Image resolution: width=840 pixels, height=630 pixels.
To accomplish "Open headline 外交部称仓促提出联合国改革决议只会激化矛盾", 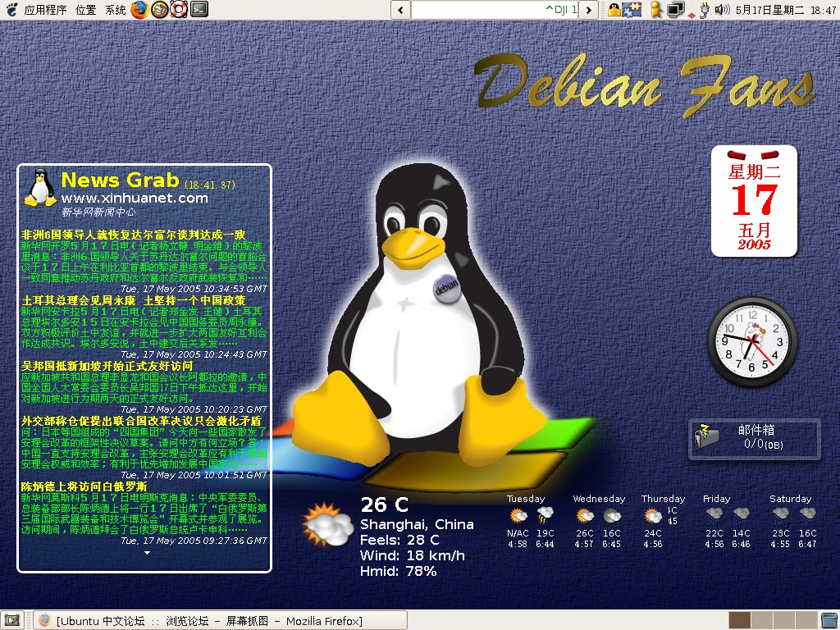I will pyautogui.click(x=141, y=421).
